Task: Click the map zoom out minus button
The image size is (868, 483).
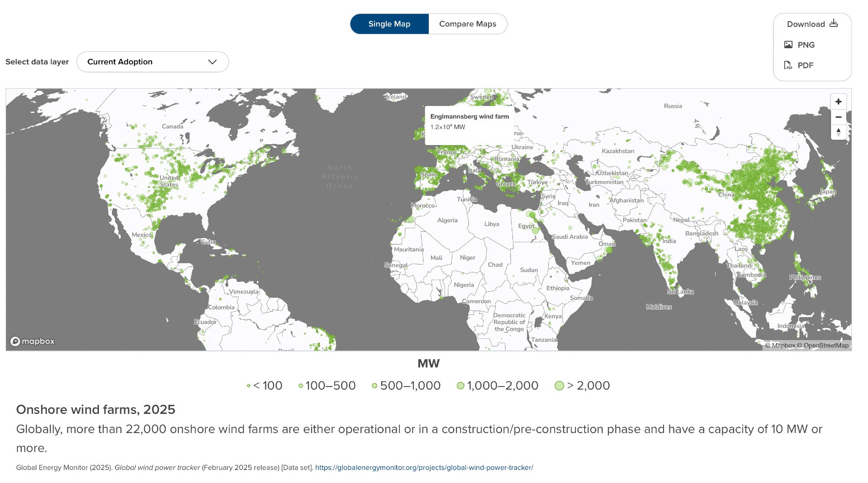Action: point(838,117)
